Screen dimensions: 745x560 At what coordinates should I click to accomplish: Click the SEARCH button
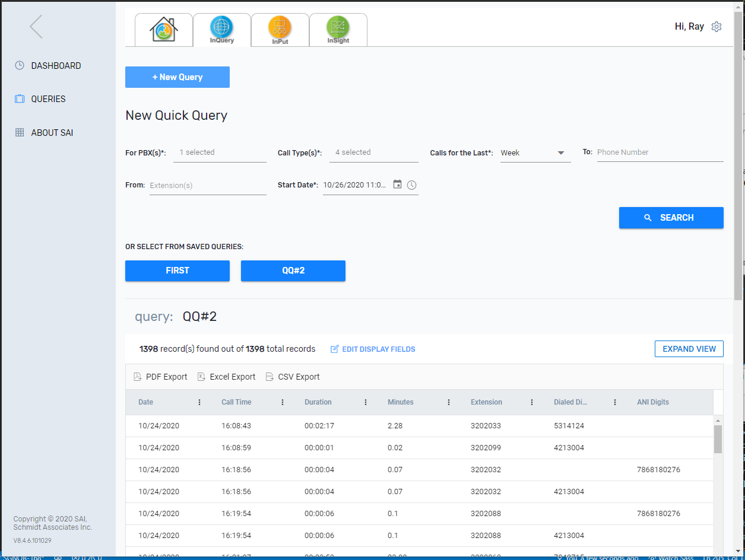pos(671,218)
